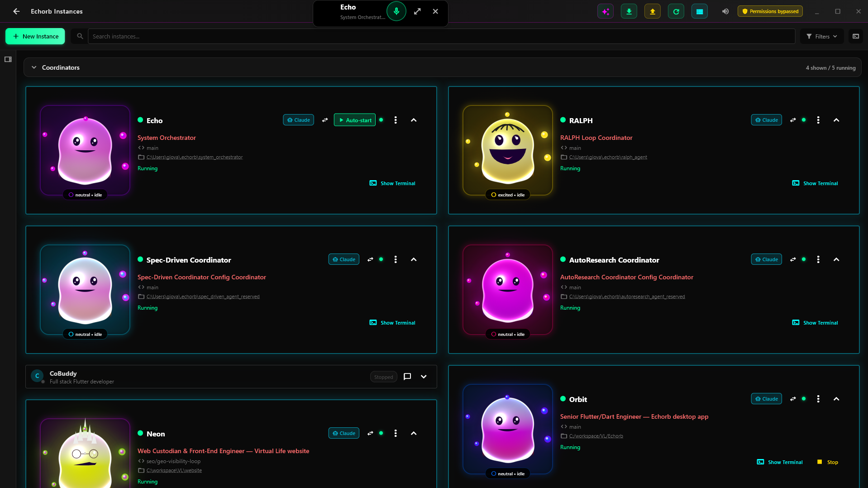Click the RALPH avatar thumbnail
The image size is (868, 488).
508,150
